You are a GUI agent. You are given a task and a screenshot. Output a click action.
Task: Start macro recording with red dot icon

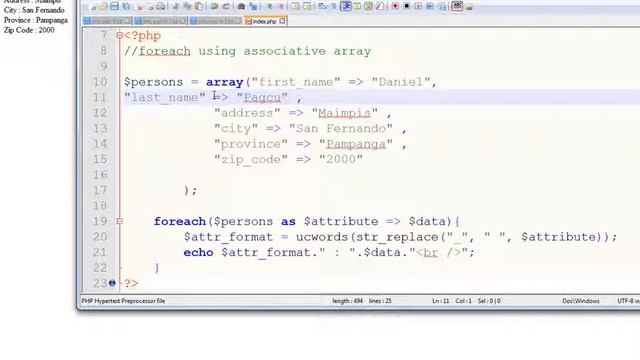[x=395, y=6]
